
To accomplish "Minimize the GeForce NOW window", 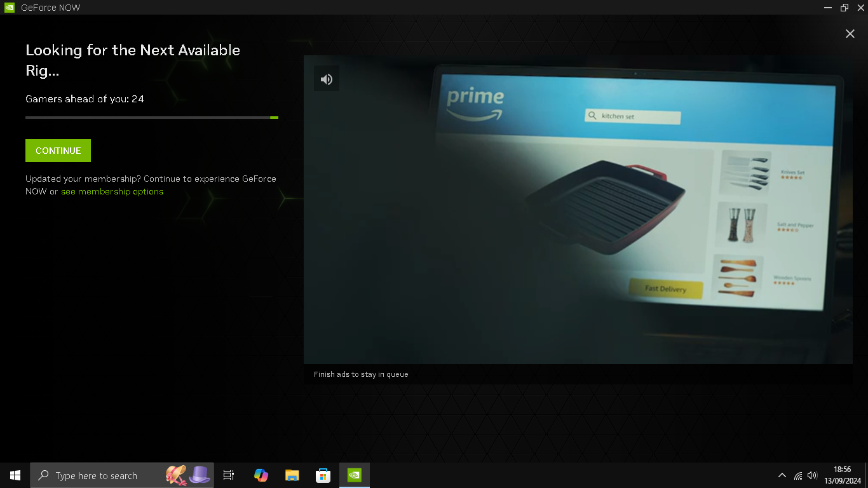I will tap(828, 8).
